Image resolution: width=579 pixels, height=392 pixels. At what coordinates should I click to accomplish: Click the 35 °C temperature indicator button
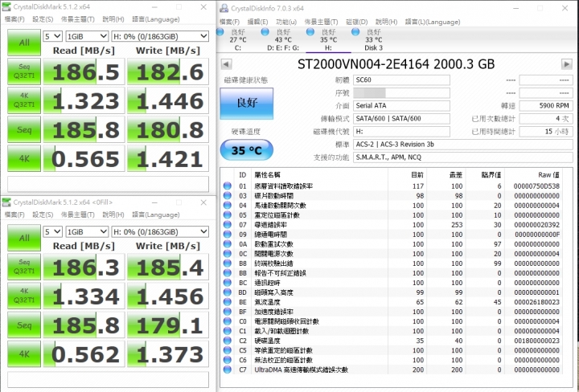(x=247, y=150)
